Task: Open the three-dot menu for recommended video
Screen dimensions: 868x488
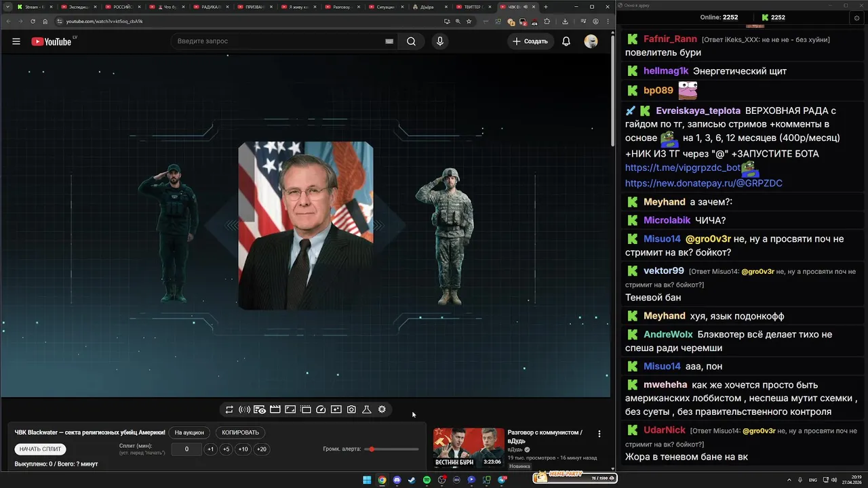Action: coord(599,434)
